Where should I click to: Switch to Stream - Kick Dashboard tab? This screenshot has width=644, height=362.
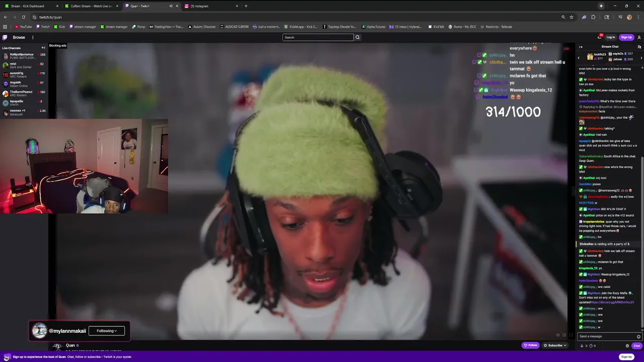(x=30, y=6)
